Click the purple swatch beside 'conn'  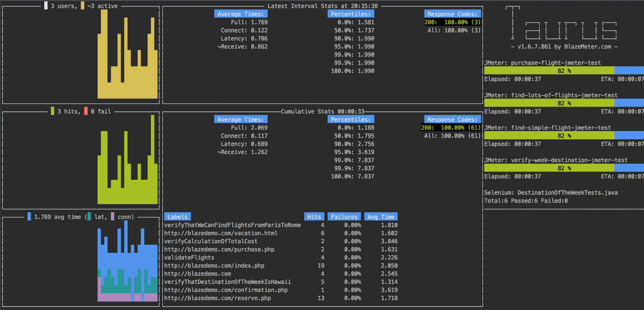point(112,217)
